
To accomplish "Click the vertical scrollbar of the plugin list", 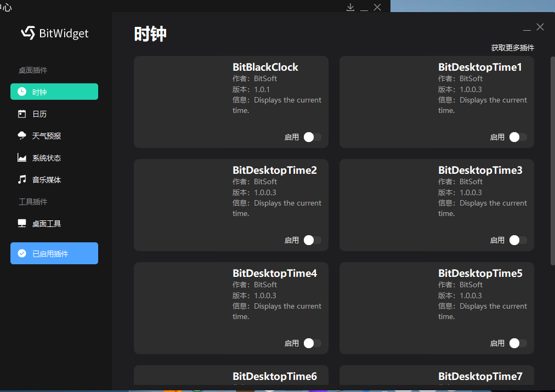I will click(x=552, y=161).
